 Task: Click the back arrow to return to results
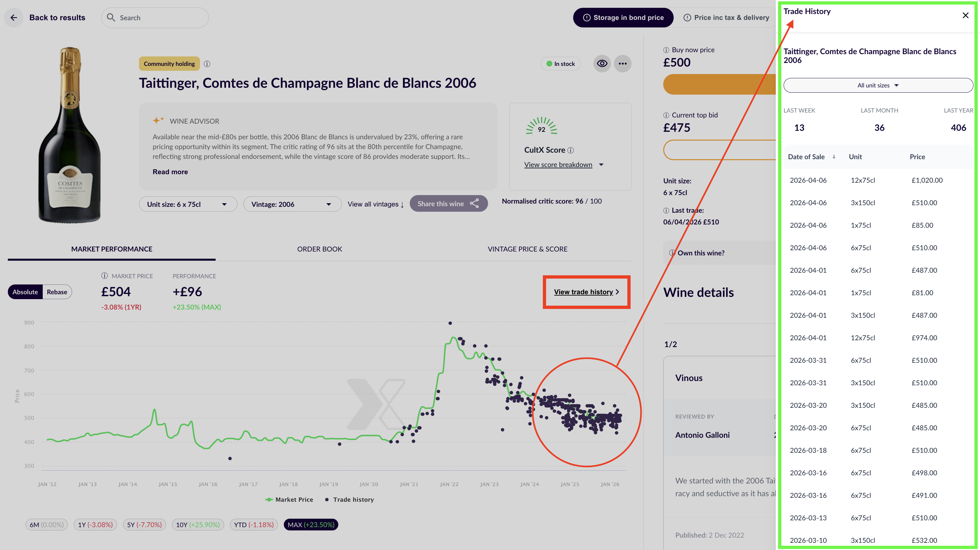point(14,18)
